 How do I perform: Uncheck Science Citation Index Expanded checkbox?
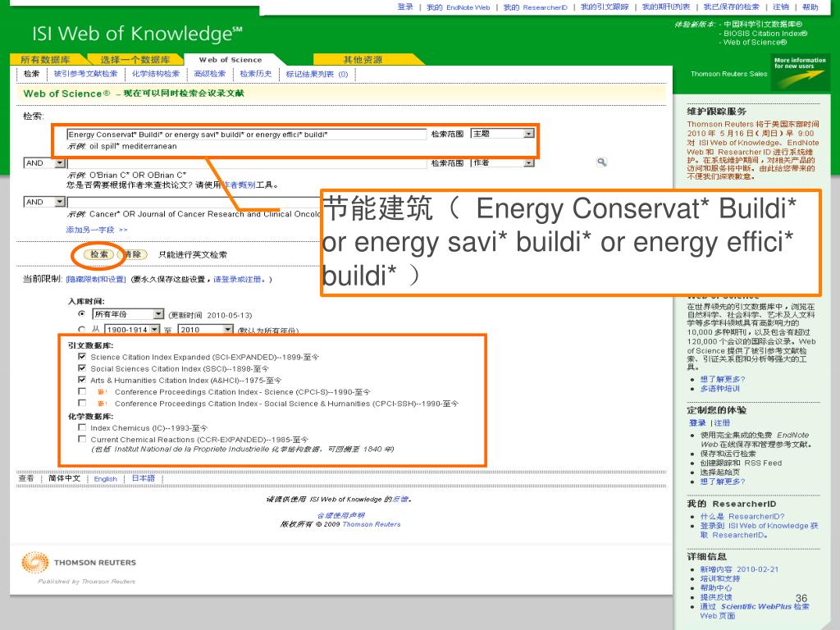(x=82, y=356)
